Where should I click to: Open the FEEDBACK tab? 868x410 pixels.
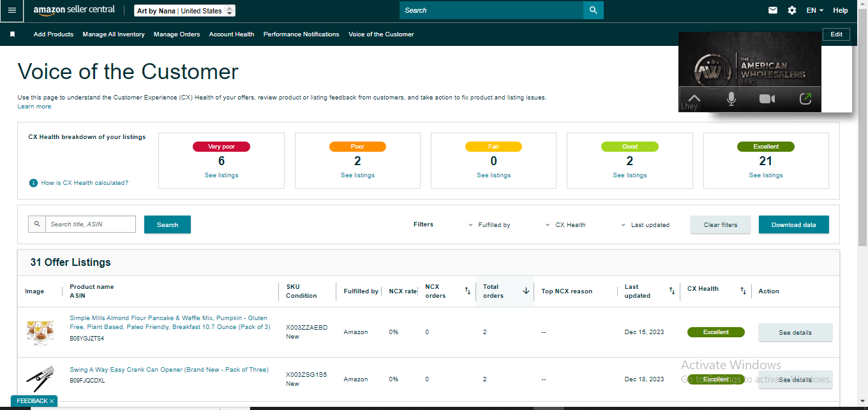pyautogui.click(x=32, y=401)
